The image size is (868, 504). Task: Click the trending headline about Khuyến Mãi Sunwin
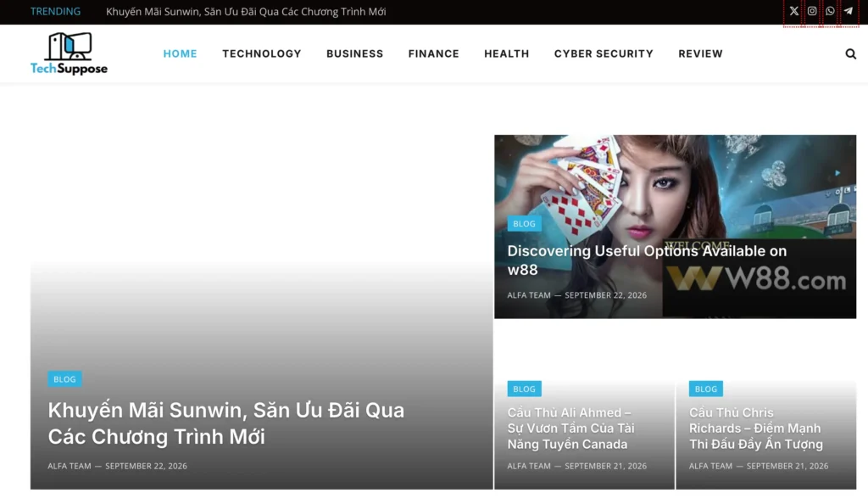point(246,12)
